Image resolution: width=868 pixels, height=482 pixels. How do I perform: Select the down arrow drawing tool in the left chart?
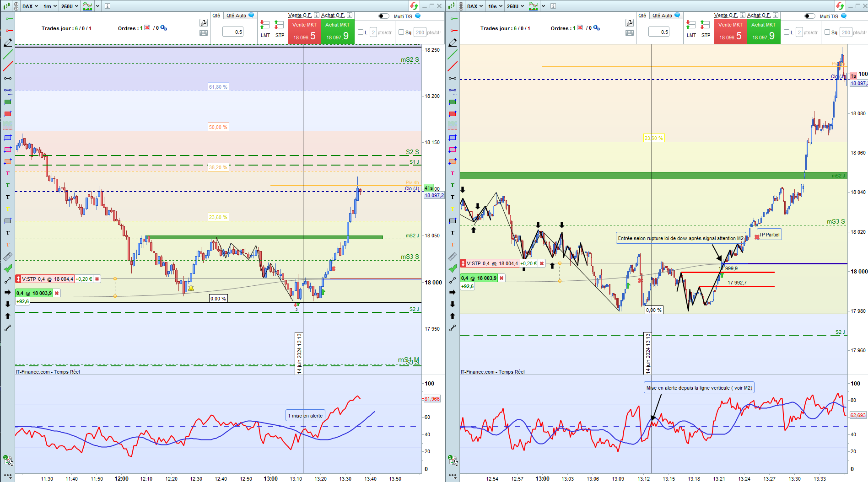(x=8, y=304)
